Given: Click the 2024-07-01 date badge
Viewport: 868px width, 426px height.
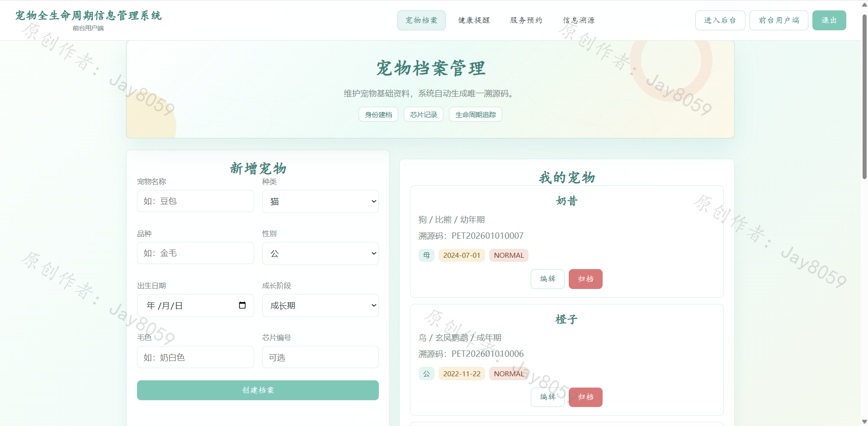Looking at the screenshot, I should click(462, 255).
